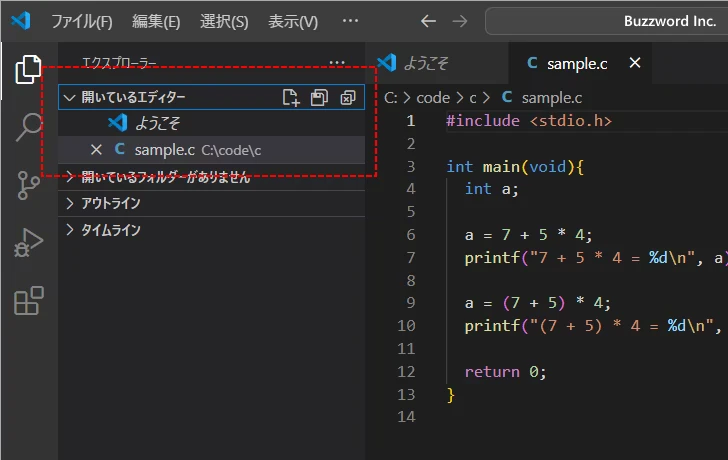Open the Explorer view in activity bar
This screenshot has width=728, height=460.
click(28, 70)
